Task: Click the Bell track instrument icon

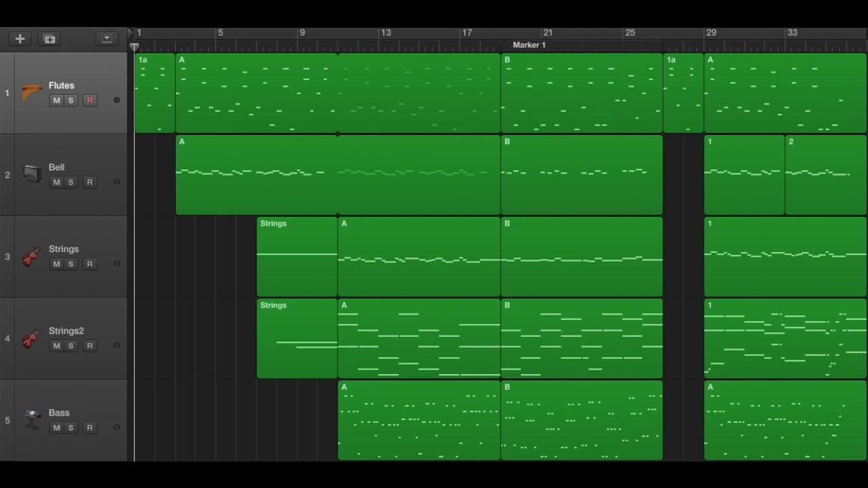Action: point(31,174)
